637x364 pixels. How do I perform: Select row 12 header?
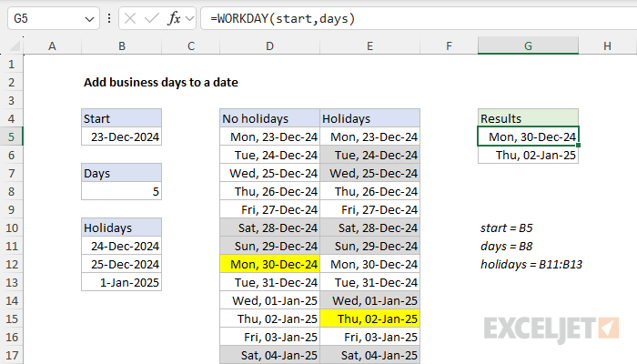coord(11,265)
